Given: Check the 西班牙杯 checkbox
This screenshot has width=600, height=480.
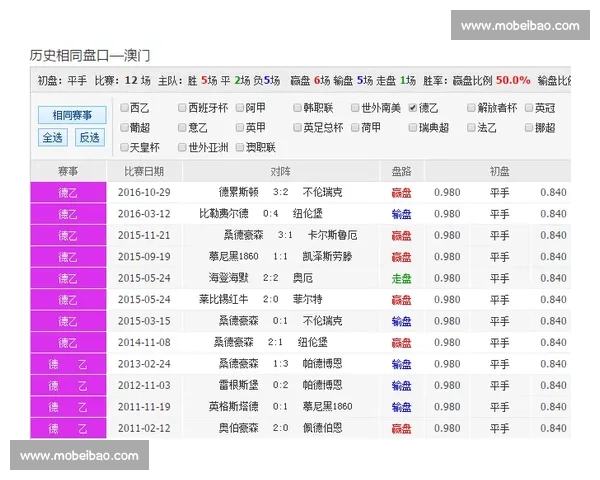Looking at the screenshot, I should click(x=182, y=108).
